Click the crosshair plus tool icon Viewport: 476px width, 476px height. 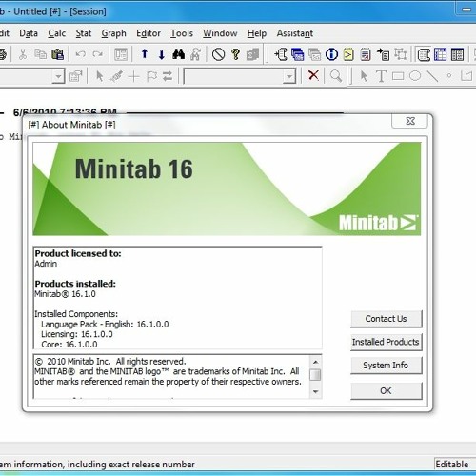[133, 76]
